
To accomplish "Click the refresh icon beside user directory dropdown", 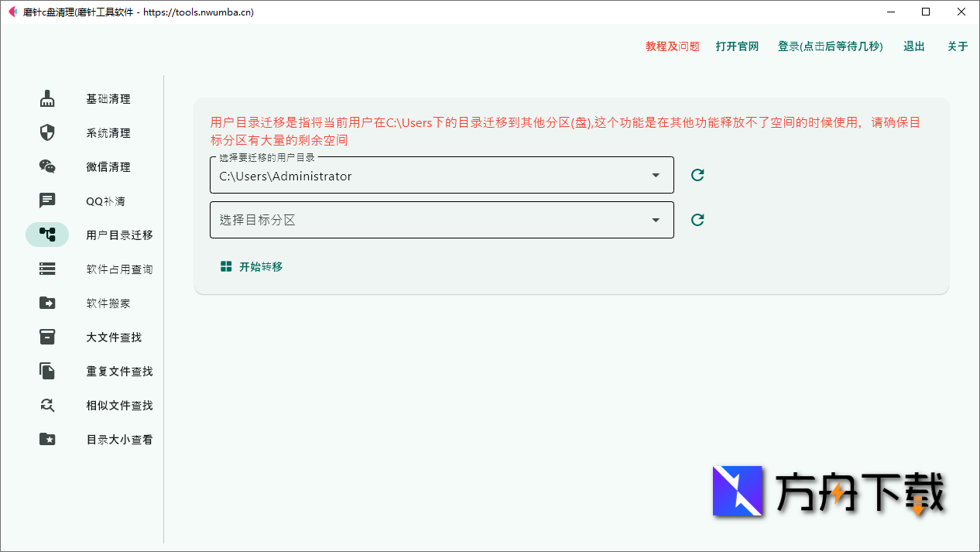I will click(697, 175).
